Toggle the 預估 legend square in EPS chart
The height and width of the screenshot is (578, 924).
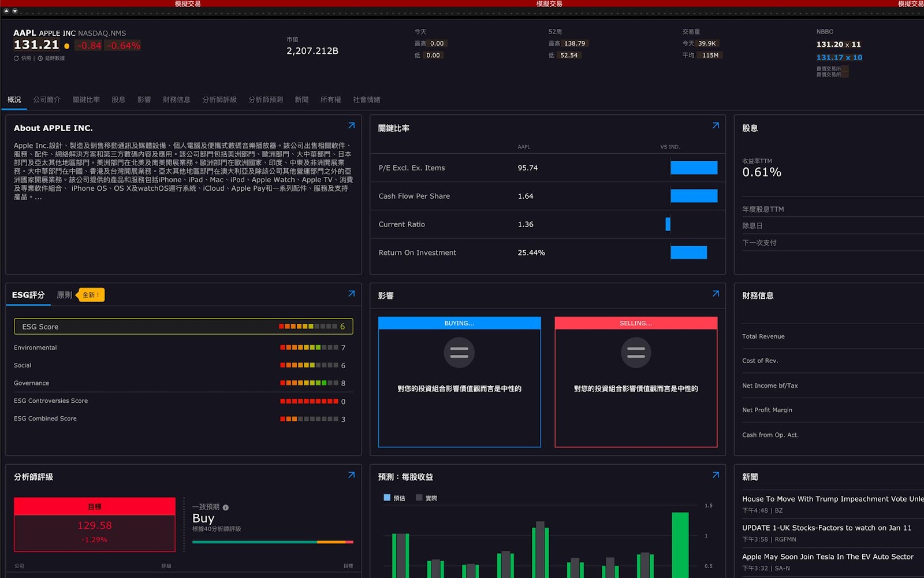coord(387,497)
